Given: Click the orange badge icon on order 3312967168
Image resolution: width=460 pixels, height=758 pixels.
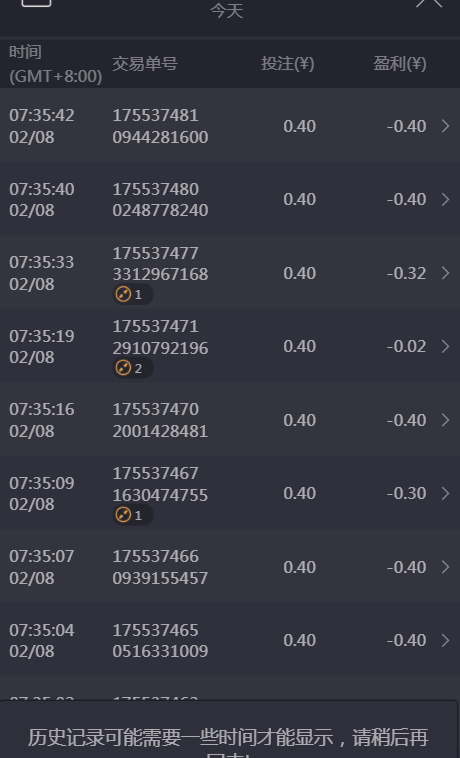Looking at the screenshot, I should point(123,294).
